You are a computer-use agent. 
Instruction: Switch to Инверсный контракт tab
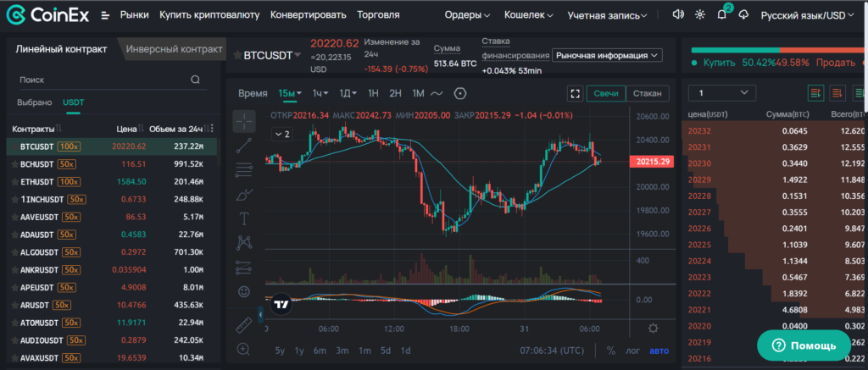click(x=174, y=48)
